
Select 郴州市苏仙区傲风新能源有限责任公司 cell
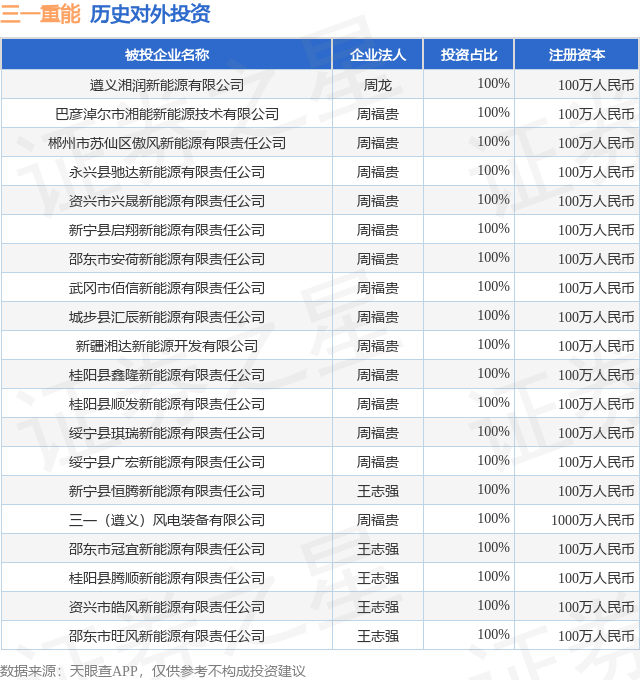(x=167, y=143)
